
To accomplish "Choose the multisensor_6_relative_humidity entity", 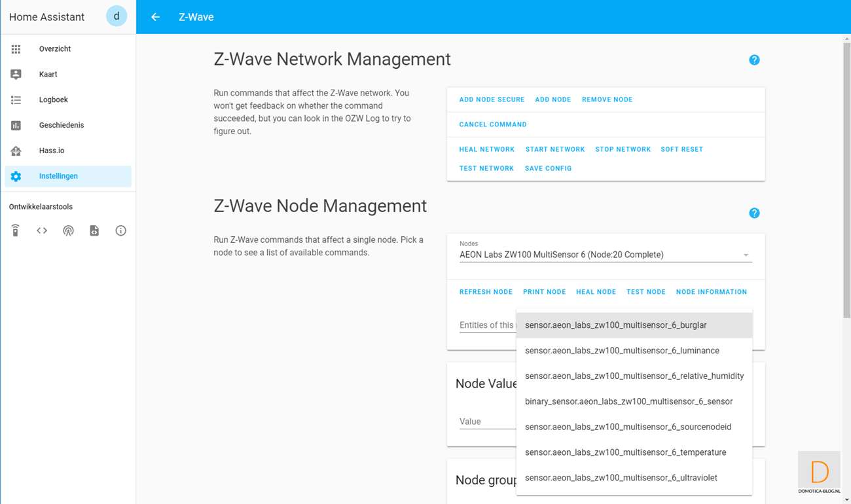I will 634,376.
